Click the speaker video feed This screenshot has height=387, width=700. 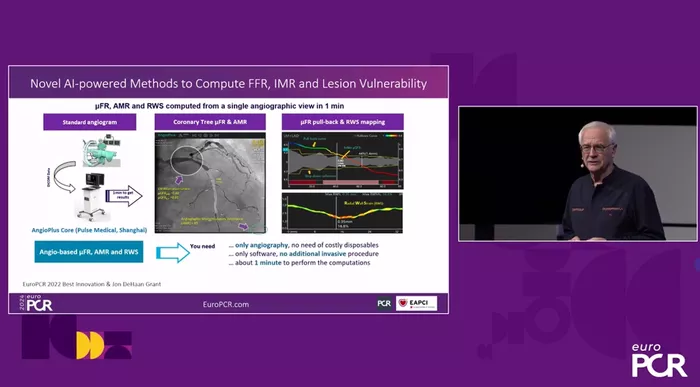pos(578,174)
